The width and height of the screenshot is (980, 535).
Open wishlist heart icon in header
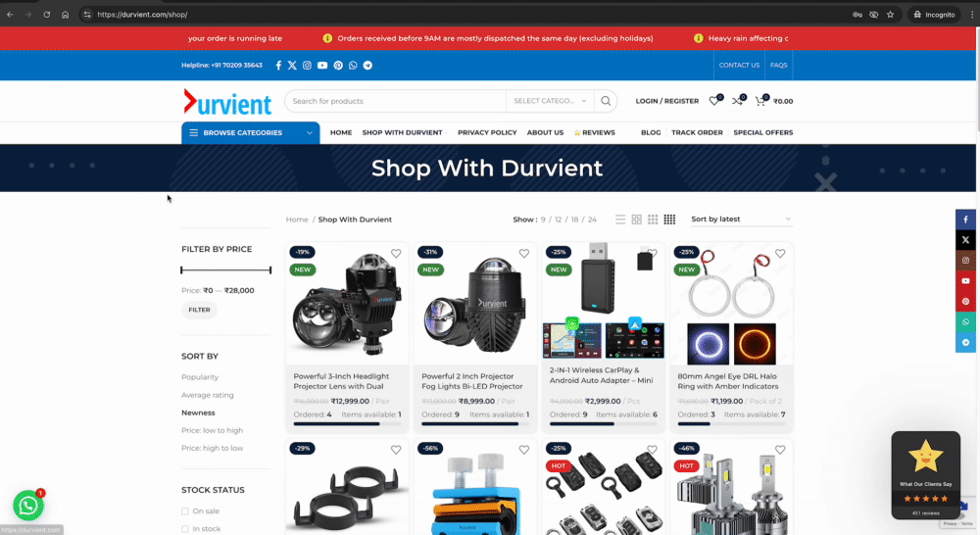(714, 101)
